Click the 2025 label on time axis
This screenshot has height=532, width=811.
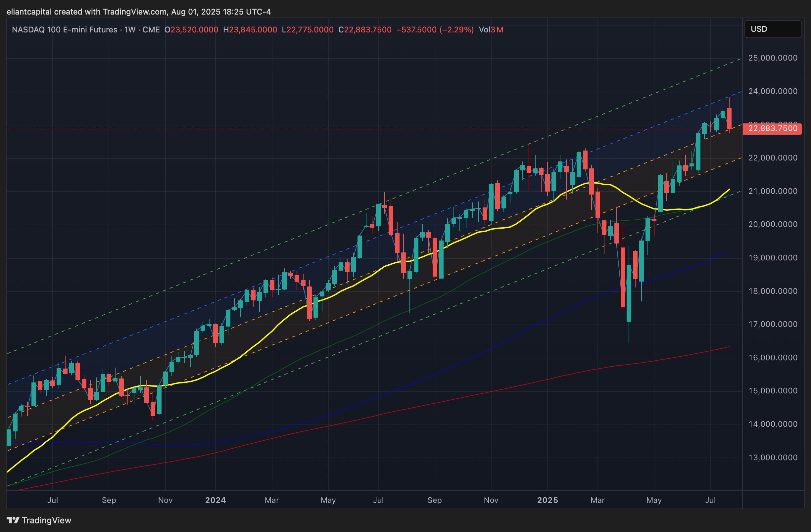(x=547, y=500)
